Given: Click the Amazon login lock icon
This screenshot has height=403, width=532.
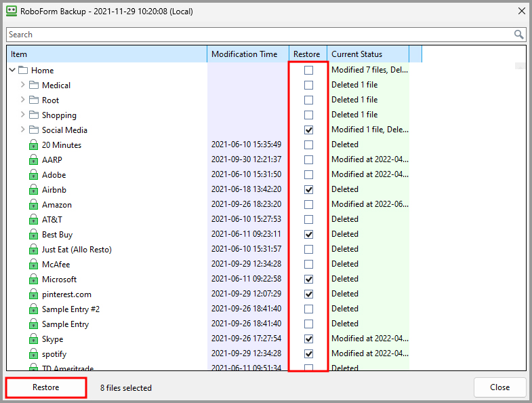Looking at the screenshot, I should pyautogui.click(x=33, y=204).
